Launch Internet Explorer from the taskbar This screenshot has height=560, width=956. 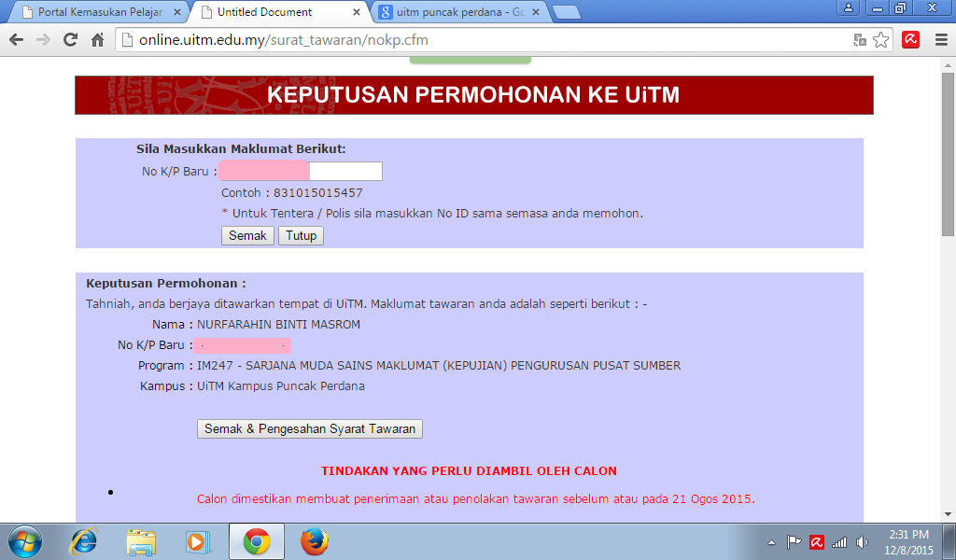pyautogui.click(x=83, y=541)
